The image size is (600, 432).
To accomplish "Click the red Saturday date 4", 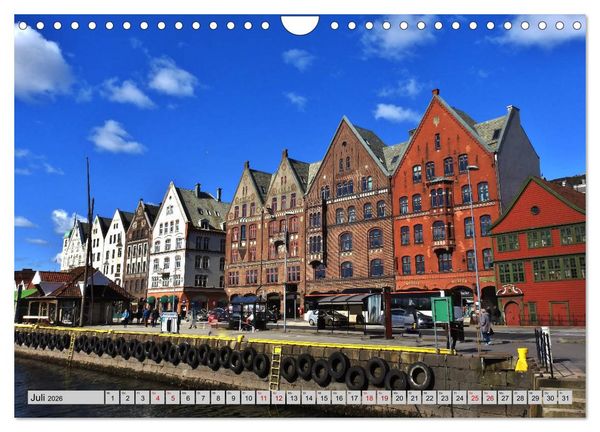I will [157, 398].
